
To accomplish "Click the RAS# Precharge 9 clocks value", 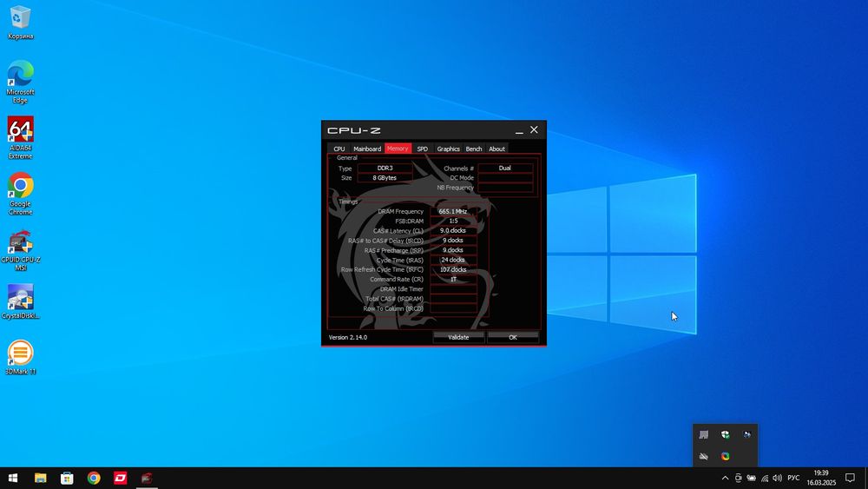I will tap(453, 250).
